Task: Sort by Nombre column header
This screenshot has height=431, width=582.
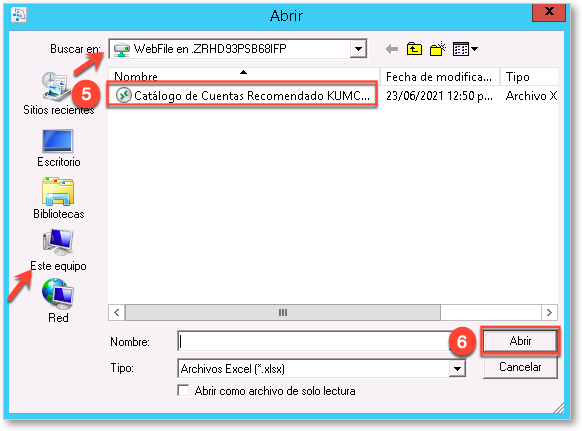Action: click(243, 76)
